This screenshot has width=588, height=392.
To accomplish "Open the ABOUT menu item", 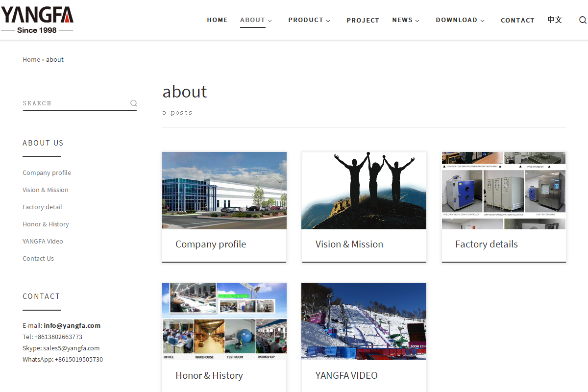I will point(252,20).
